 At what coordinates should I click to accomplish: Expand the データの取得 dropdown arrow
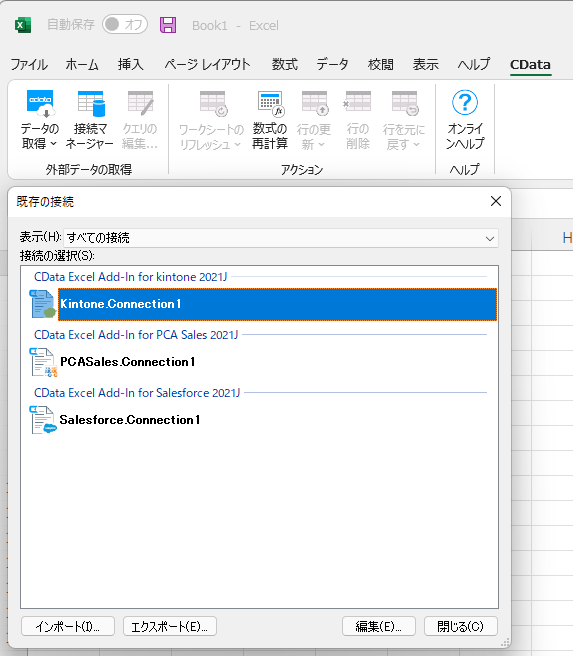[53, 144]
